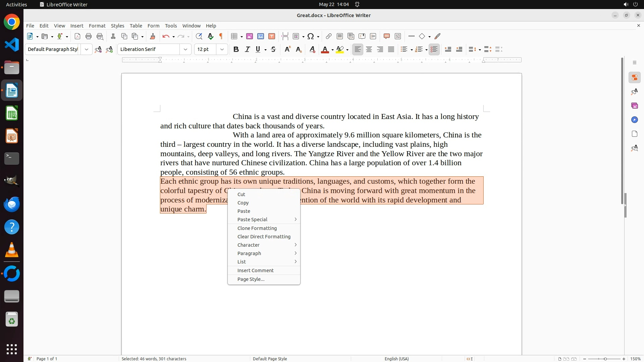Open the Format menu
Screen dimensions: 644x362
coord(97,25)
